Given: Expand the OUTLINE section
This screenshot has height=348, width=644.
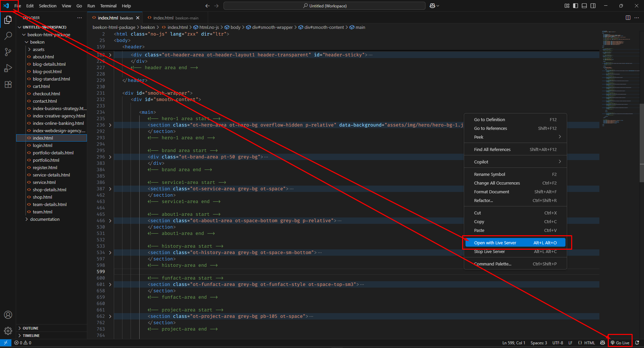Looking at the screenshot, I should [x=31, y=328].
